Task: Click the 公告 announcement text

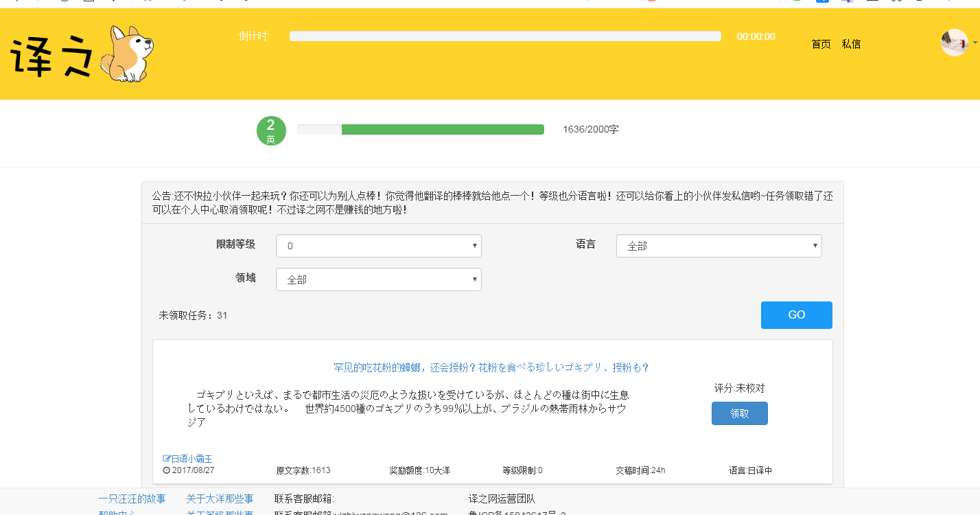Action: pos(493,203)
